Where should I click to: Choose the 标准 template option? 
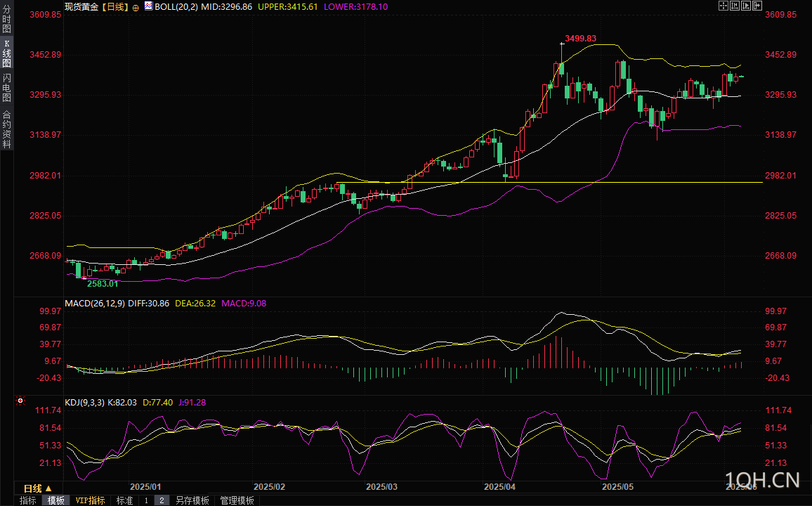point(124,500)
